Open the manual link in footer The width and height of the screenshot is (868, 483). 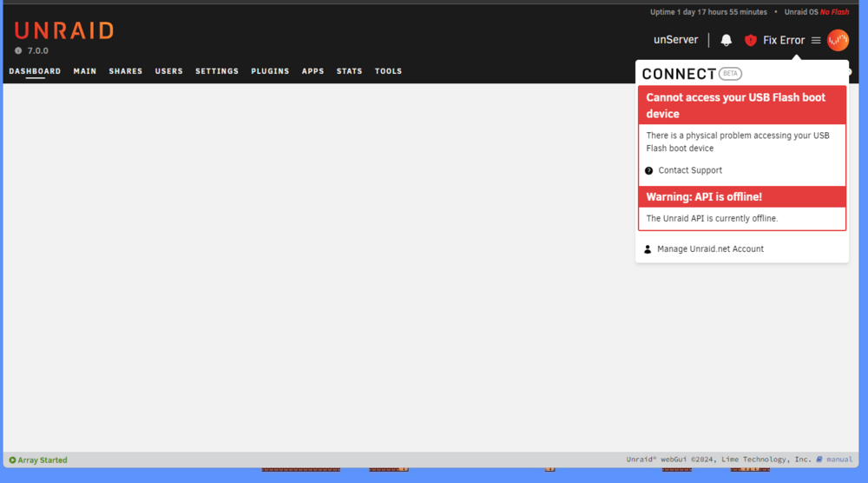839,460
